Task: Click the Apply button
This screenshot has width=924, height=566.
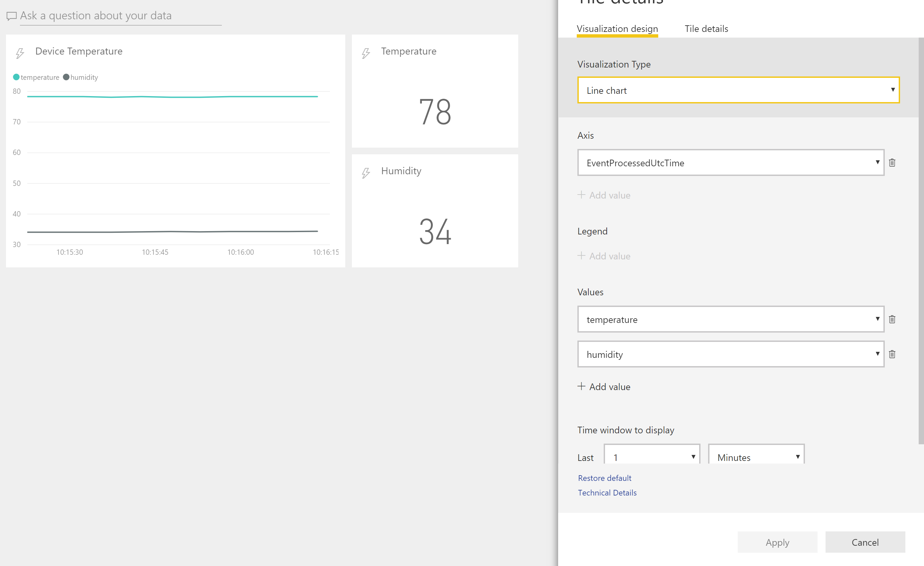Action: point(777,542)
